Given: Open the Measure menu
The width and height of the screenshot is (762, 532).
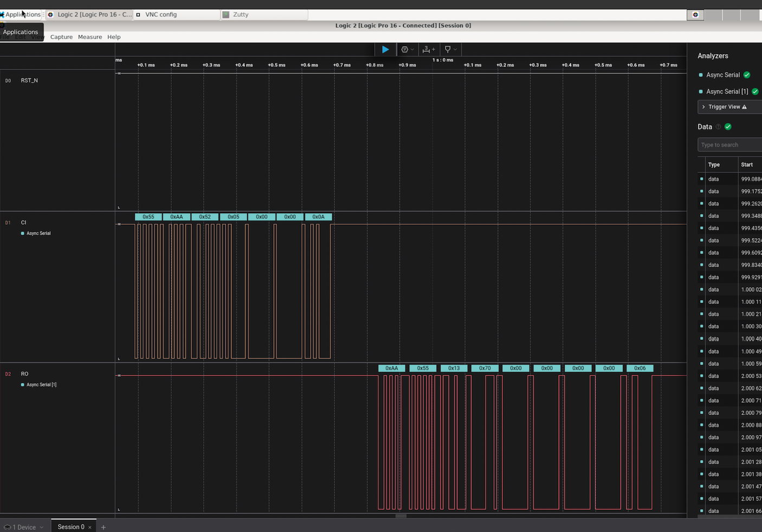Looking at the screenshot, I should coord(90,37).
